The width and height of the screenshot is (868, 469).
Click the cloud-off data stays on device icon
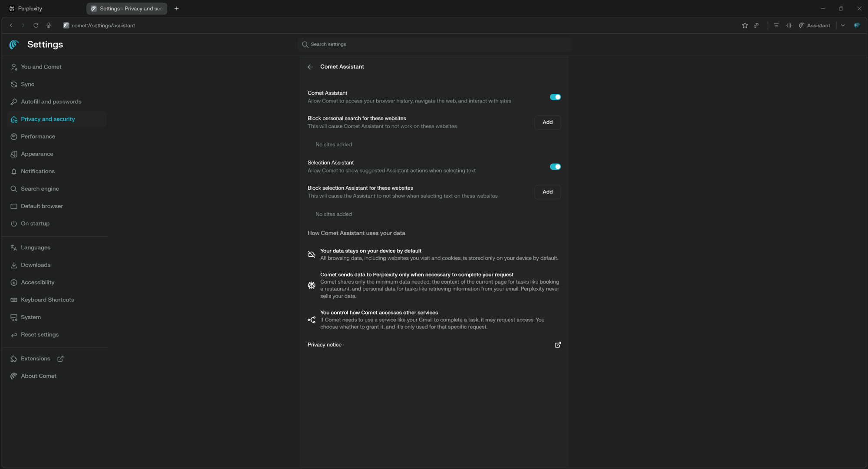(311, 254)
